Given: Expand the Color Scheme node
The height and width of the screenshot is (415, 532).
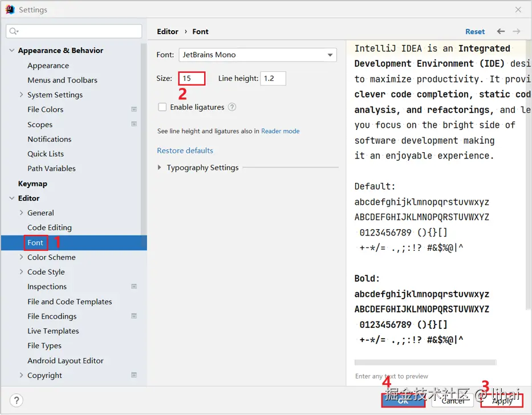Looking at the screenshot, I should [x=21, y=257].
